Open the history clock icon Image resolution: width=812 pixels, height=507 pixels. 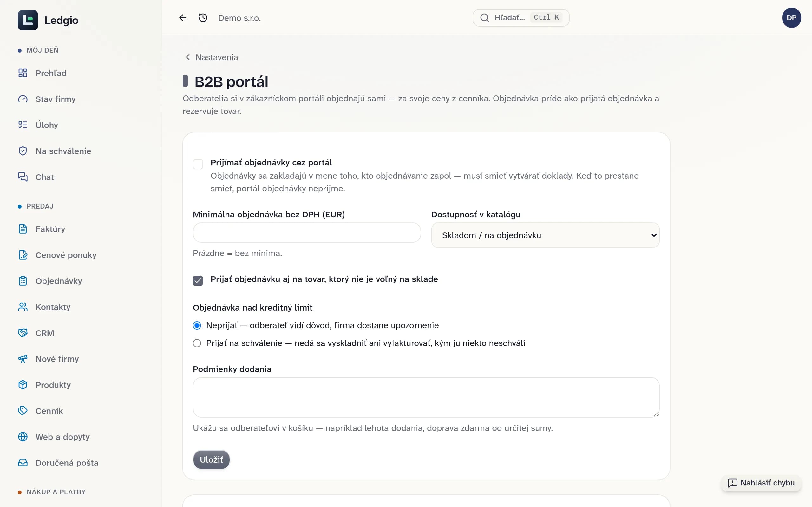pos(203,18)
